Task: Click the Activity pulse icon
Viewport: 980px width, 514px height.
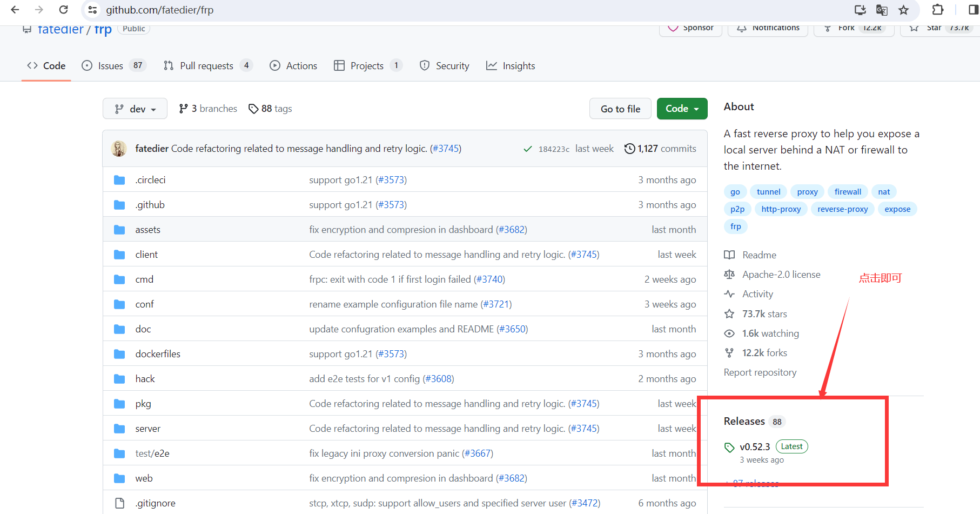Action: [x=729, y=294]
